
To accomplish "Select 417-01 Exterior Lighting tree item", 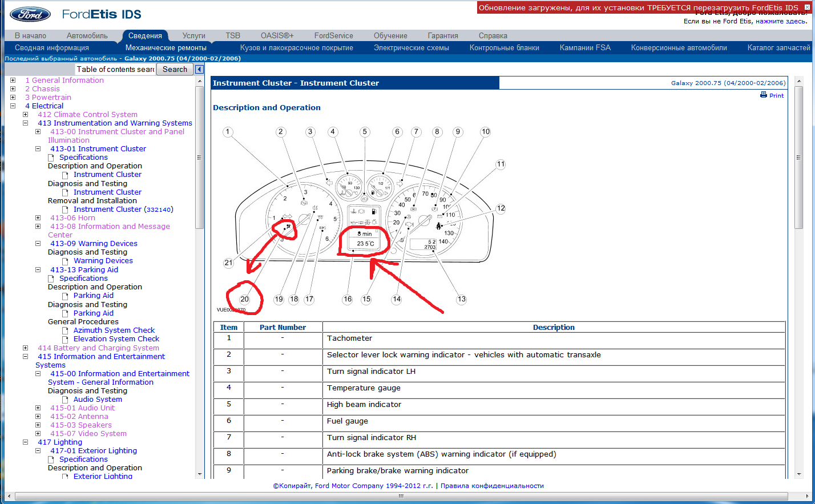I will click(x=94, y=451).
